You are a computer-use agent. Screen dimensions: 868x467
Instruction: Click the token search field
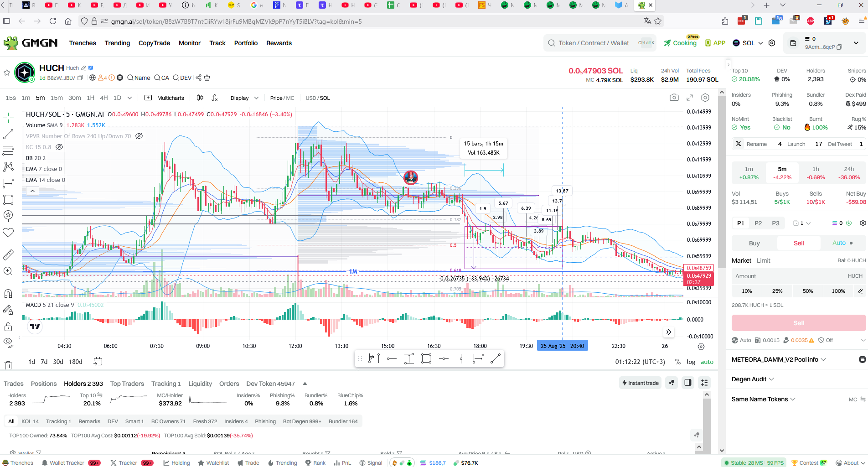pos(599,43)
